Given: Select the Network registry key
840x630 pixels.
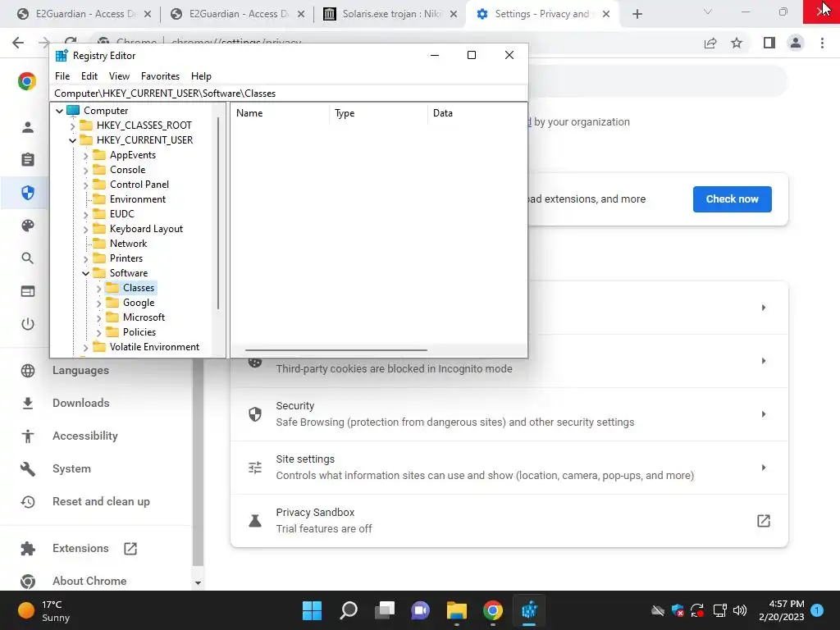Looking at the screenshot, I should [x=128, y=243].
